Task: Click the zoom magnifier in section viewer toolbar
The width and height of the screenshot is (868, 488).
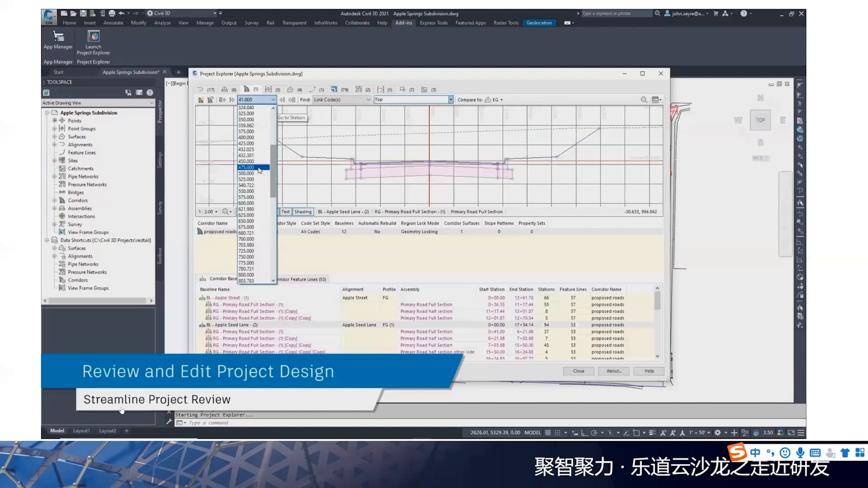Action: pos(644,99)
